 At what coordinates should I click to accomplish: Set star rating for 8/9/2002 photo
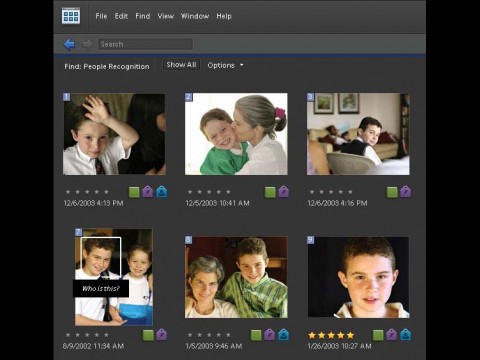[x=87, y=335]
